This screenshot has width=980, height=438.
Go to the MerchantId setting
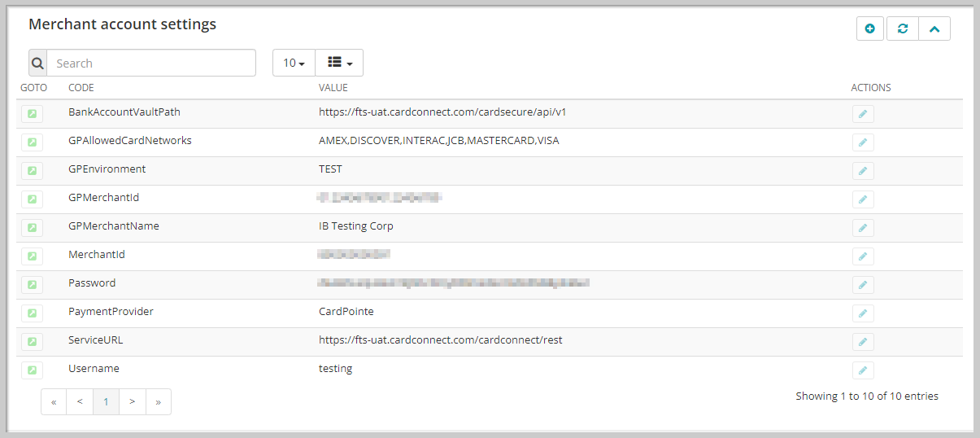[32, 256]
